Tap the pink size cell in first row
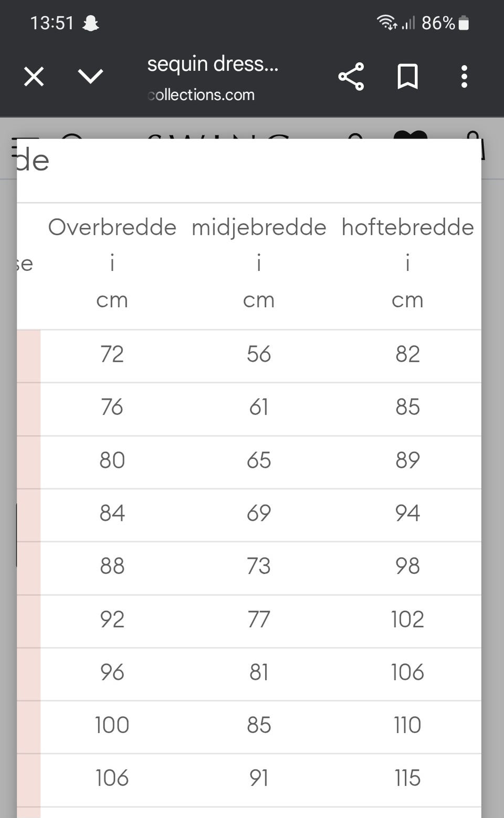 [29, 356]
